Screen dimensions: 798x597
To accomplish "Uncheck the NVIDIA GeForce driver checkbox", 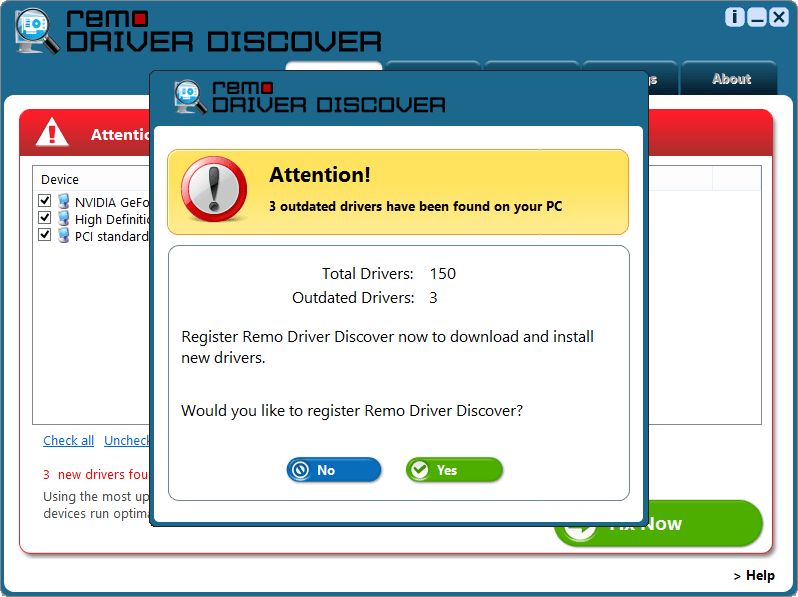I will point(45,201).
